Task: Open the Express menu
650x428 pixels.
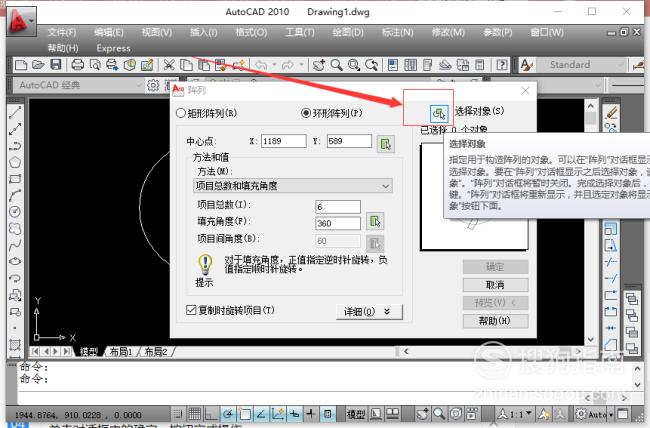Action: (113, 49)
